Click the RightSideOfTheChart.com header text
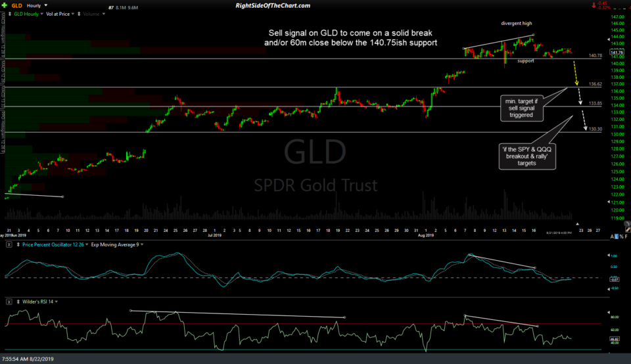This screenshot has width=631, height=364. click(273, 6)
